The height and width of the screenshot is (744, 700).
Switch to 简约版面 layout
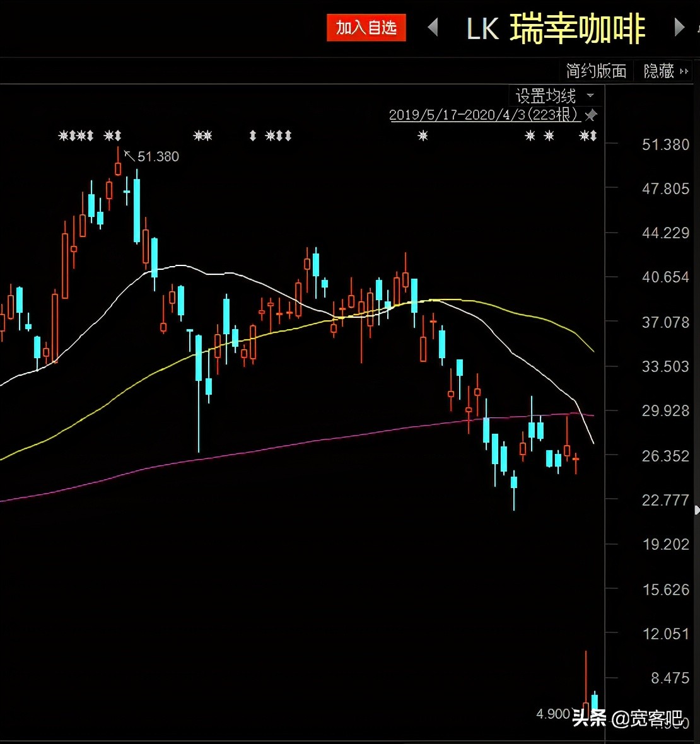point(595,71)
